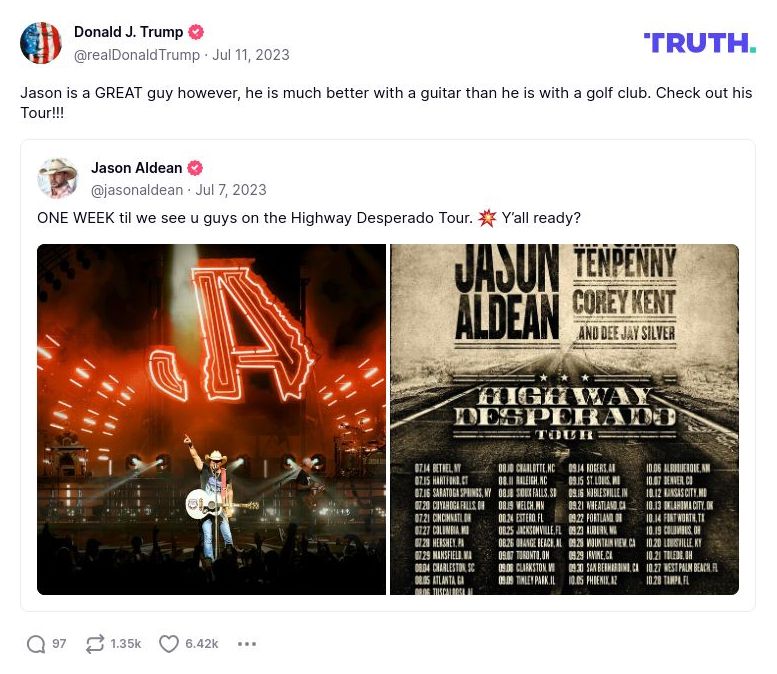Open the Jul 7, 2023 quoted timestamp

click(x=231, y=190)
